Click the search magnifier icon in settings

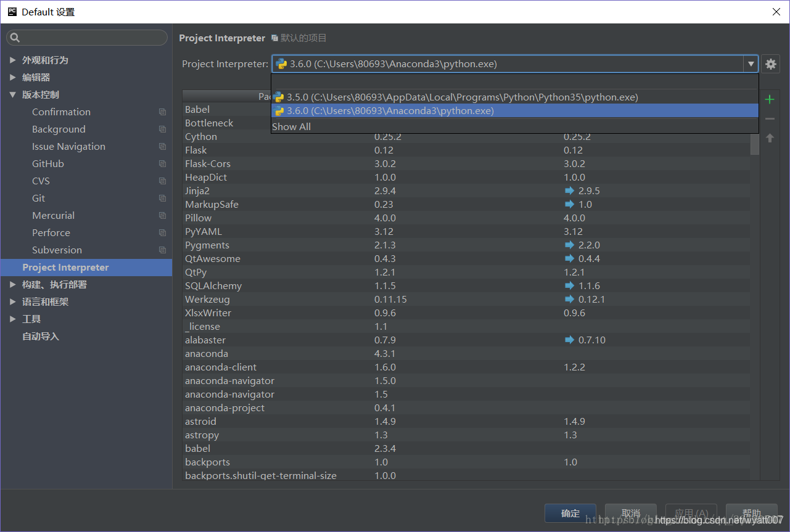pos(15,38)
